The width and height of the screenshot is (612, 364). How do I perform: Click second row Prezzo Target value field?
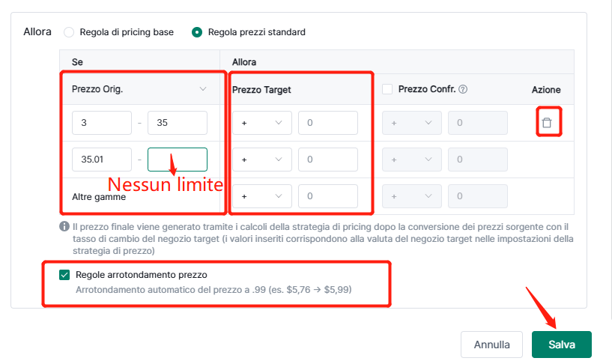pyautogui.click(x=328, y=160)
